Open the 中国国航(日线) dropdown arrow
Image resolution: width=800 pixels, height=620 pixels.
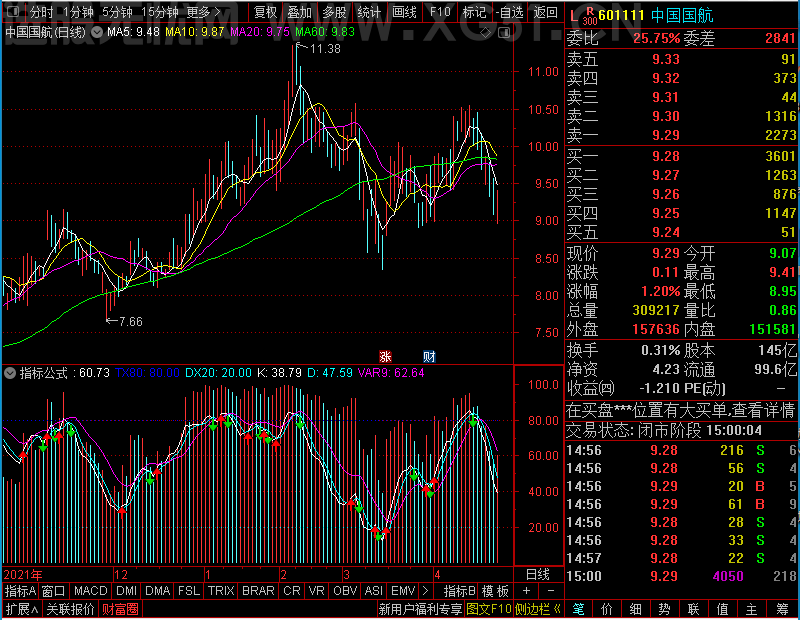click(96, 32)
